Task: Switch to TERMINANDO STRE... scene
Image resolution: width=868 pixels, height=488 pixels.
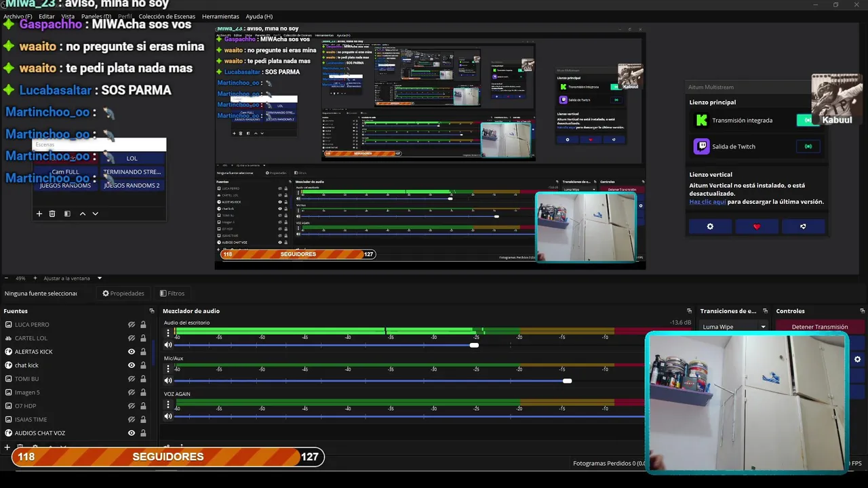Action: [132, 172]
